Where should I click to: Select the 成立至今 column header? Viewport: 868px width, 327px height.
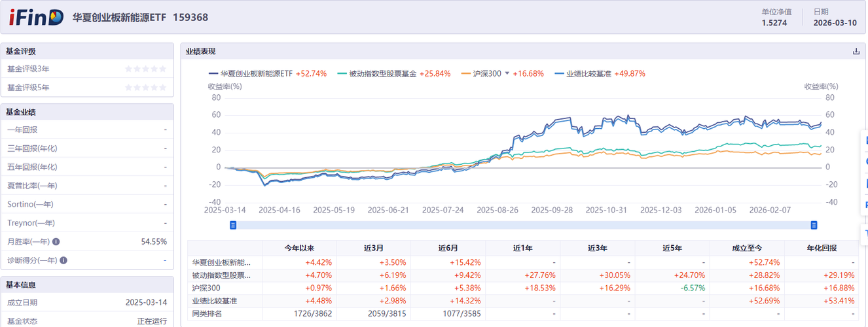coord(747,249)
